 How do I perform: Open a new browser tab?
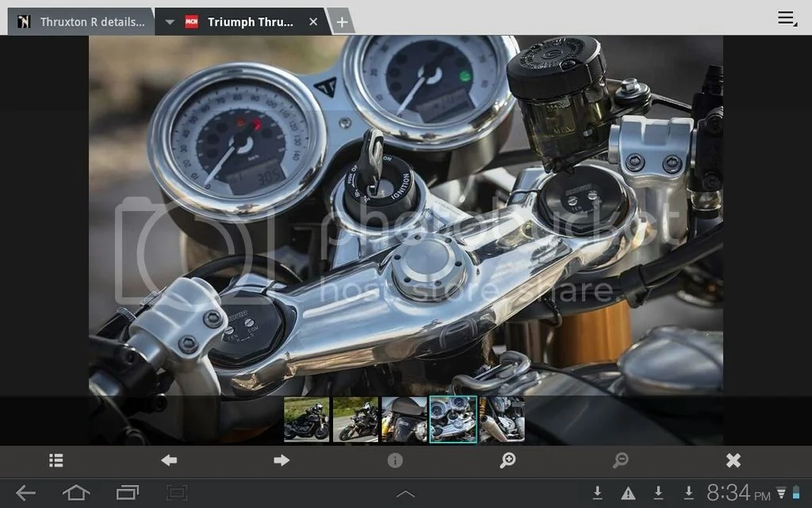[342, 22]
